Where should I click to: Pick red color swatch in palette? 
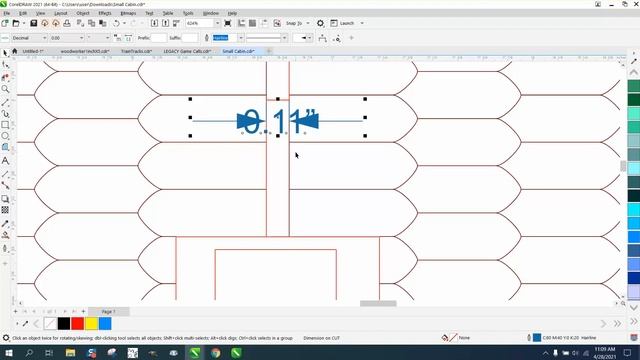tap(78, 324)
